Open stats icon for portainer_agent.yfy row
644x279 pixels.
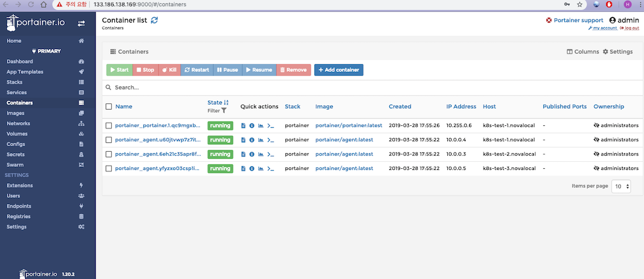click(261, 169)
